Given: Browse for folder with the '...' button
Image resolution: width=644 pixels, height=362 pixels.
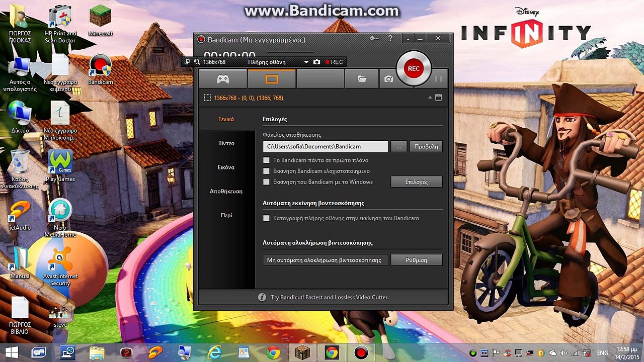Looking at the screenshot, I should point(398,146).
